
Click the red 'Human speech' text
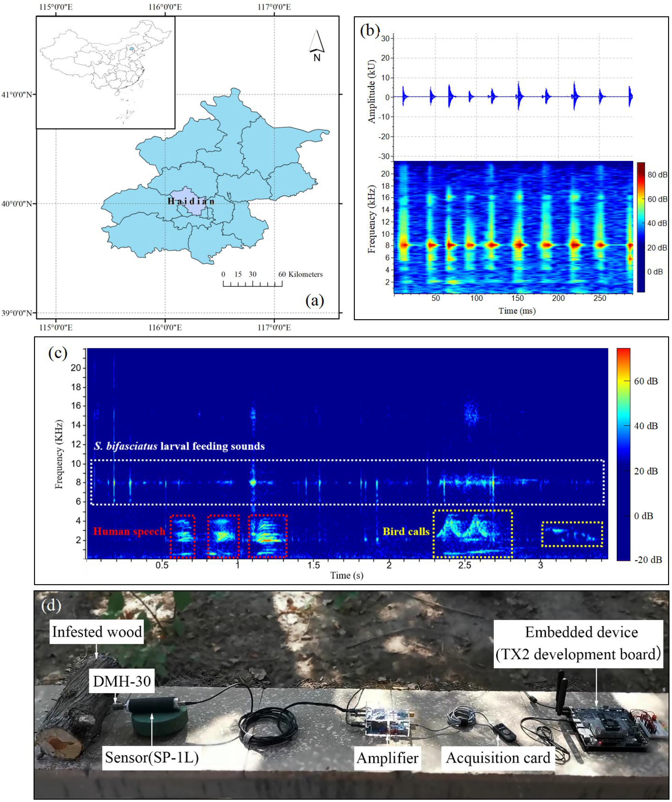coord(129,532)
